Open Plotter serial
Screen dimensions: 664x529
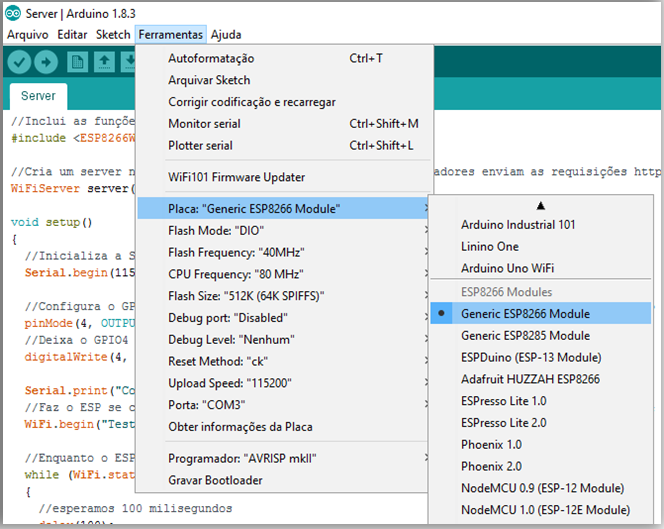coord(285,146)
